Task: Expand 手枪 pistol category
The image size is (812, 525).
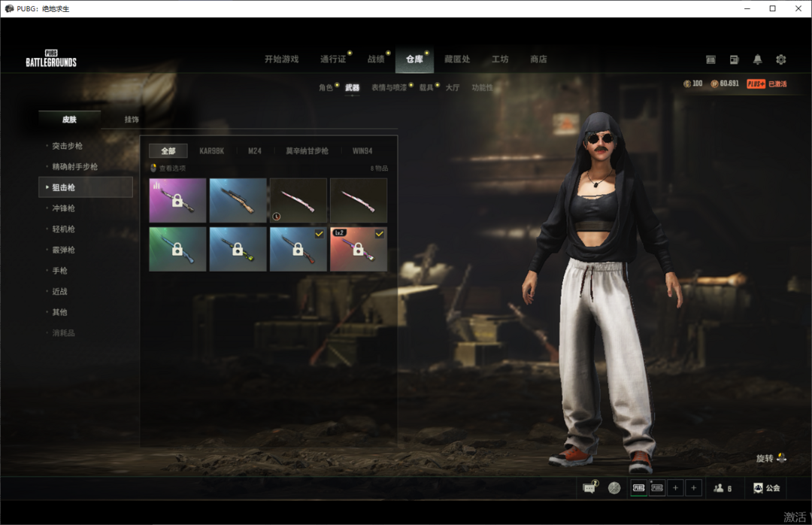Action: [x=59, y=270]
